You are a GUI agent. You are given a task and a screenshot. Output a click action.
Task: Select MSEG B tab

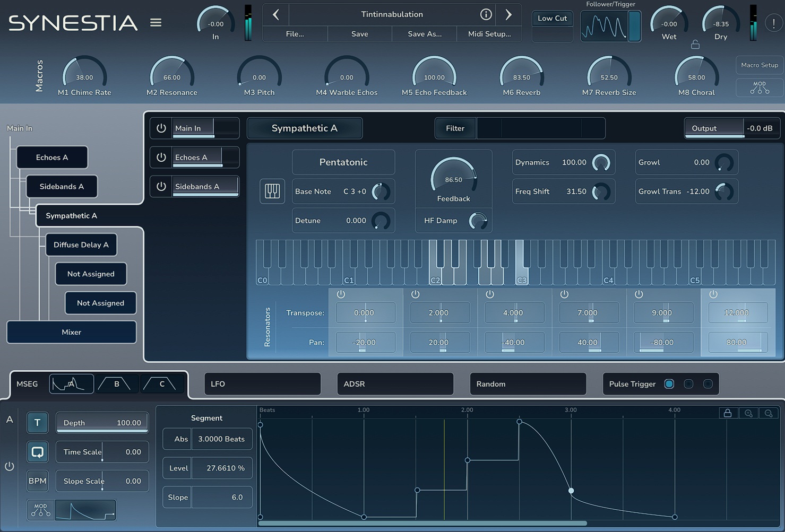(117, 383)
